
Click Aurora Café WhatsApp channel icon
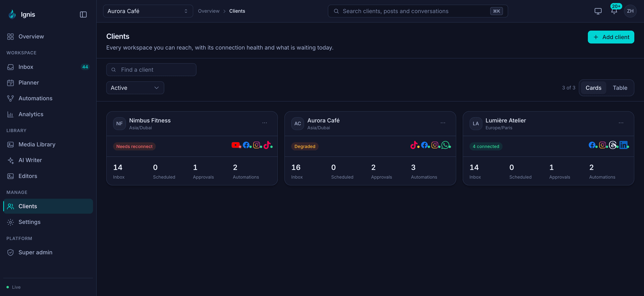(445, 145)
